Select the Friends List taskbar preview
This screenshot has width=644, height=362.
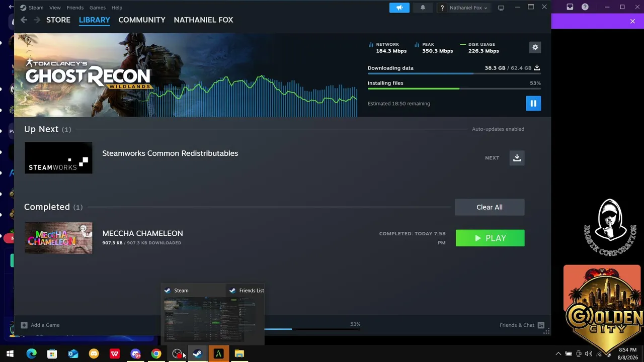tap(246, 315)
